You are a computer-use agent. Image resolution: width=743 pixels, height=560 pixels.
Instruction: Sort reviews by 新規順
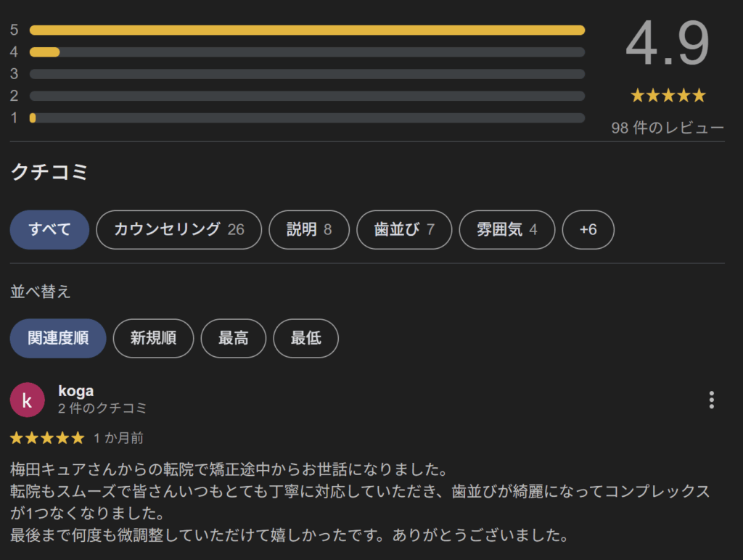[x=153, y=338]
